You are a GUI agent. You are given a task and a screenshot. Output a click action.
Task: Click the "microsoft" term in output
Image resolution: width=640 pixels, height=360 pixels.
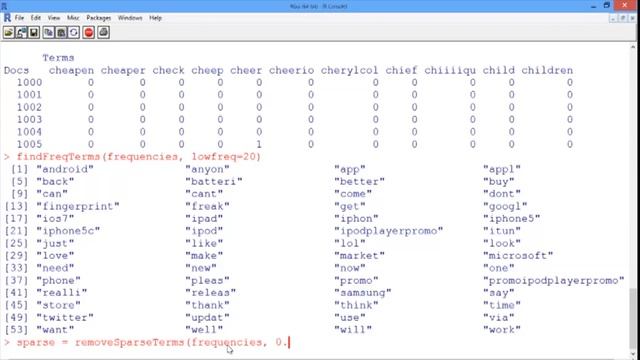pyautogui.click(x=518, y=256)
